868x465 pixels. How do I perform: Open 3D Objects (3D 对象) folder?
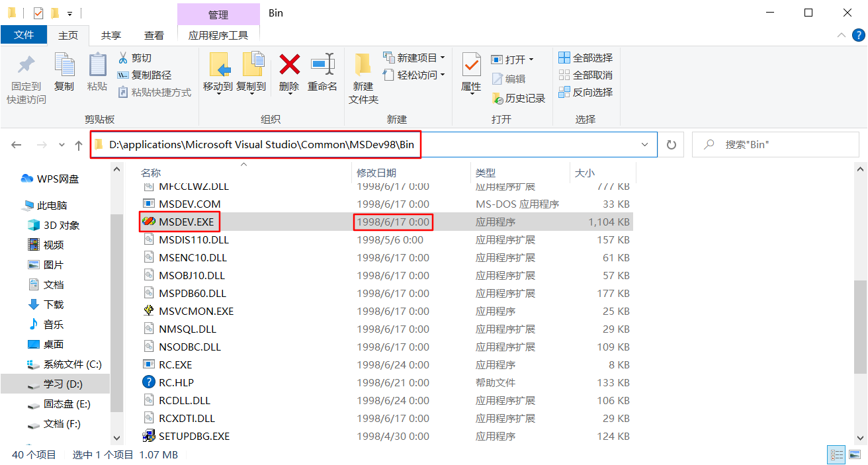coord(53,225)
